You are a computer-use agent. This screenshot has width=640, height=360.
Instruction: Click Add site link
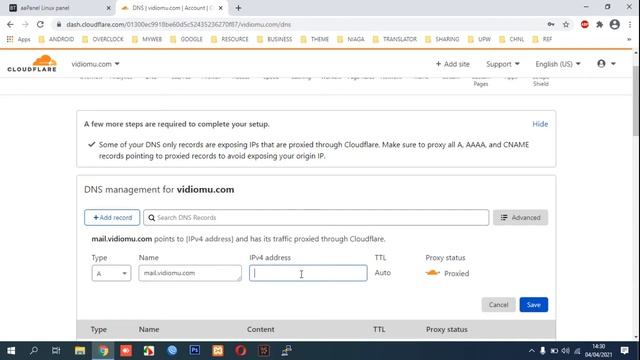coord(452,64)
